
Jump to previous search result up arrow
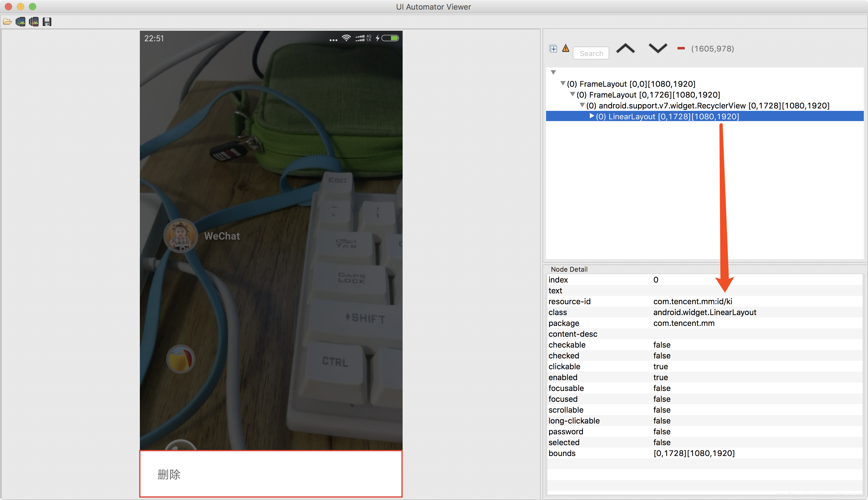625,48
